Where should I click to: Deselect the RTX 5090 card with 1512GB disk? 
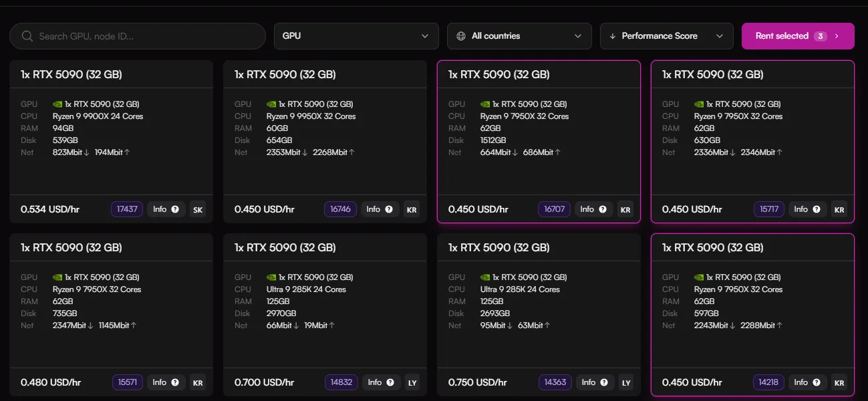pos(539,142)
